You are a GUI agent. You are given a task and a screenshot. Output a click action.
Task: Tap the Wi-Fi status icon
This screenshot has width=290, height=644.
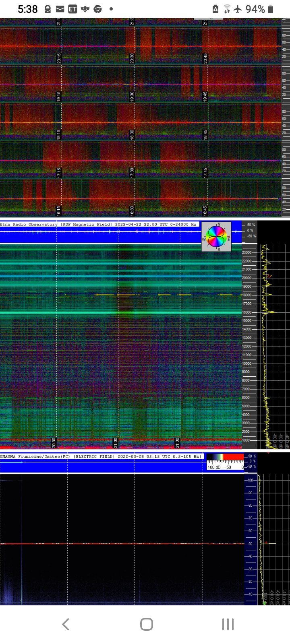pyautogui.click(x=227, y=9)
